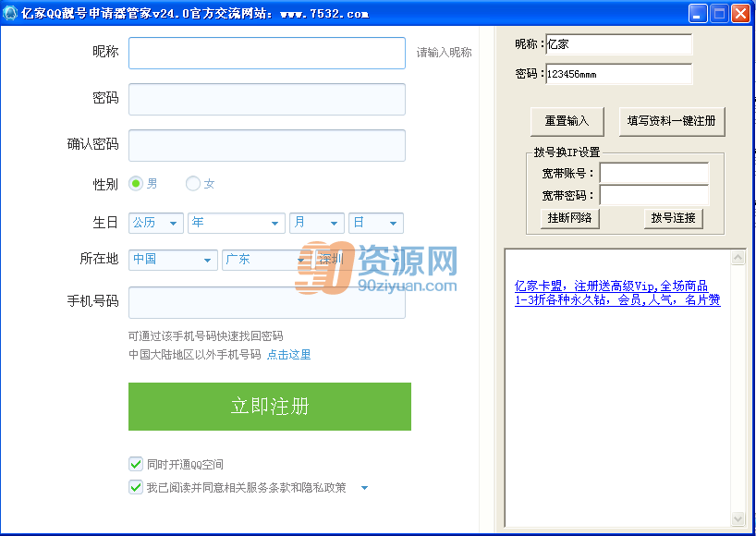
Task: Select the 男 gender radio button
Action: click(x=136, y=184)
